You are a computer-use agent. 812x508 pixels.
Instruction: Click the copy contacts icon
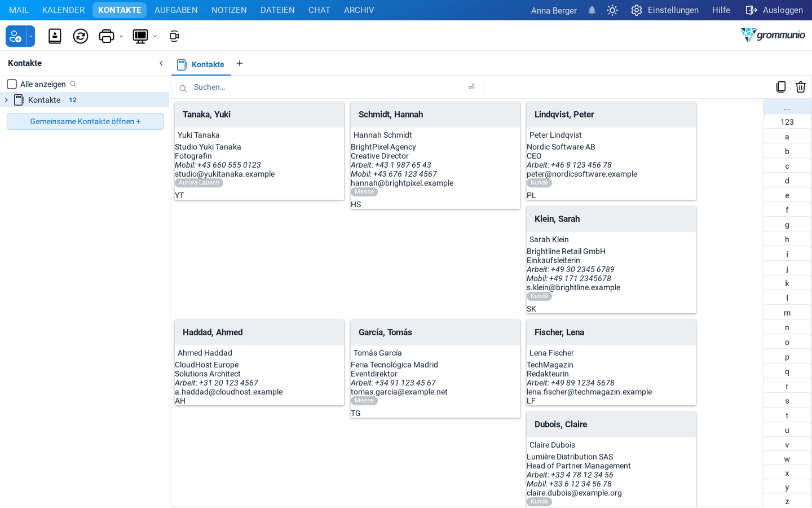[781, 87]
